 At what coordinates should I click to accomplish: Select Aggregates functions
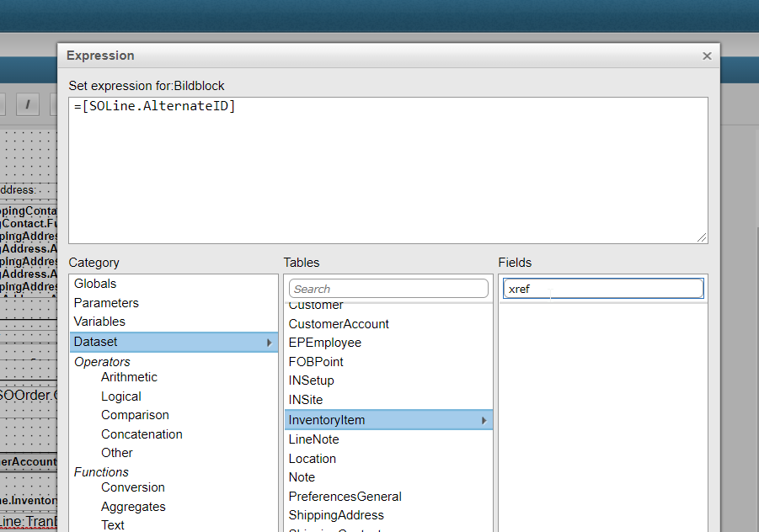coord(133,507)
